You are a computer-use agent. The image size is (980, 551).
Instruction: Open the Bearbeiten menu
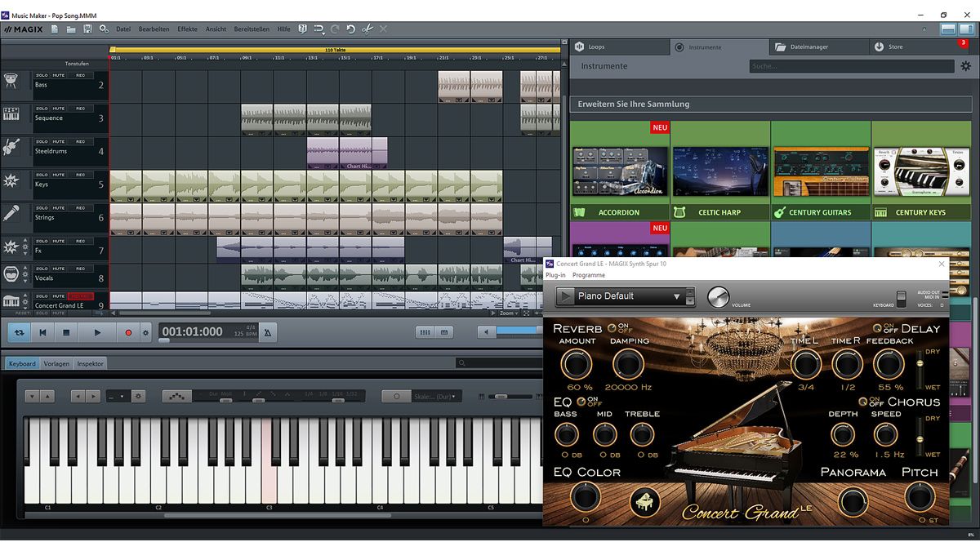click(x=154, y=29)
